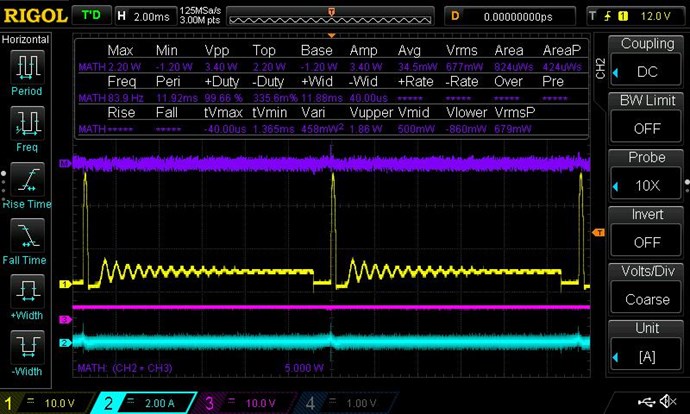Click the Min value -1.20 W
This screenshot has width=690, height=414.
(174, 67)
